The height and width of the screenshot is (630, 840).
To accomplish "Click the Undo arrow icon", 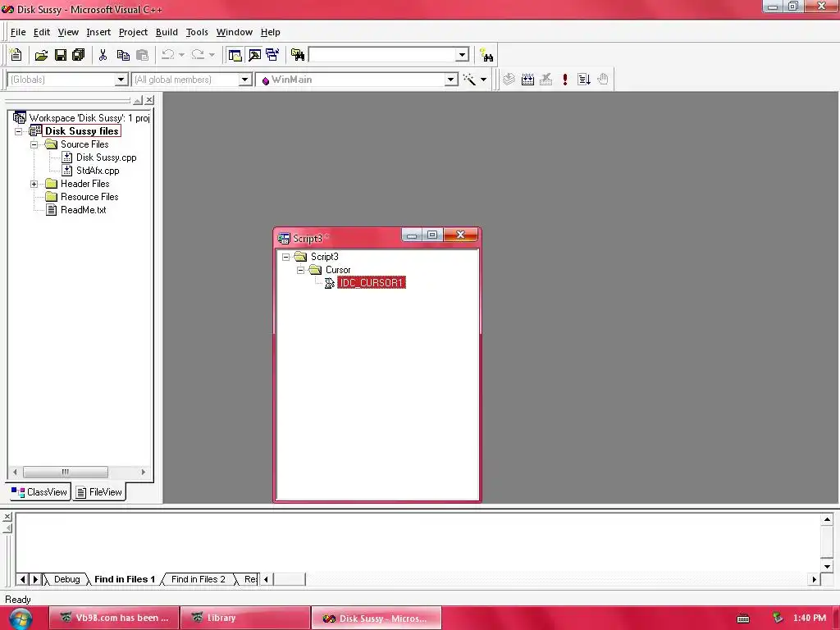I will [x=167, y=55].
